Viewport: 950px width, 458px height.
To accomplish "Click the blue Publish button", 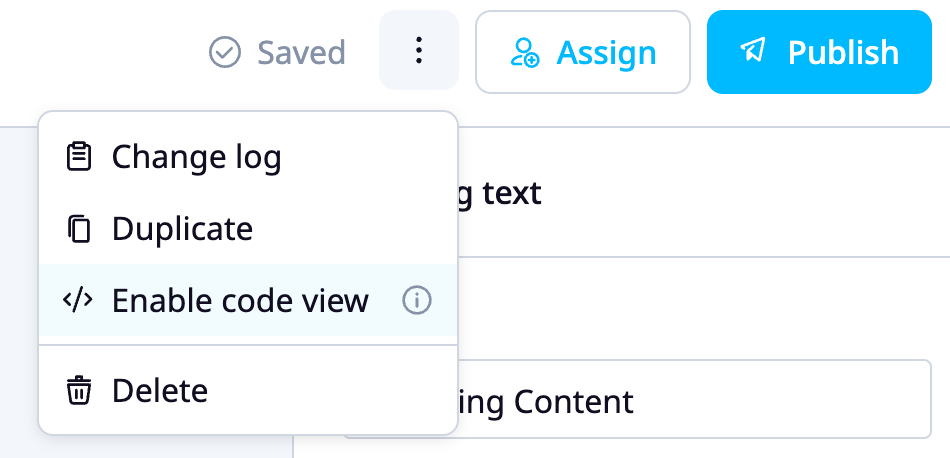I will click(819, 52).
